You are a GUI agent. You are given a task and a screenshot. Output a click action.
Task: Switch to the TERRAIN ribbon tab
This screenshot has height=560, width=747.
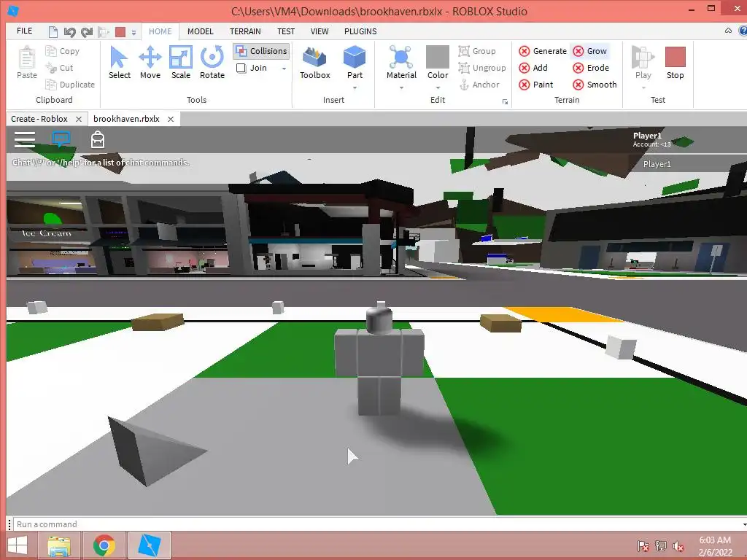click(x=245, y=31)
